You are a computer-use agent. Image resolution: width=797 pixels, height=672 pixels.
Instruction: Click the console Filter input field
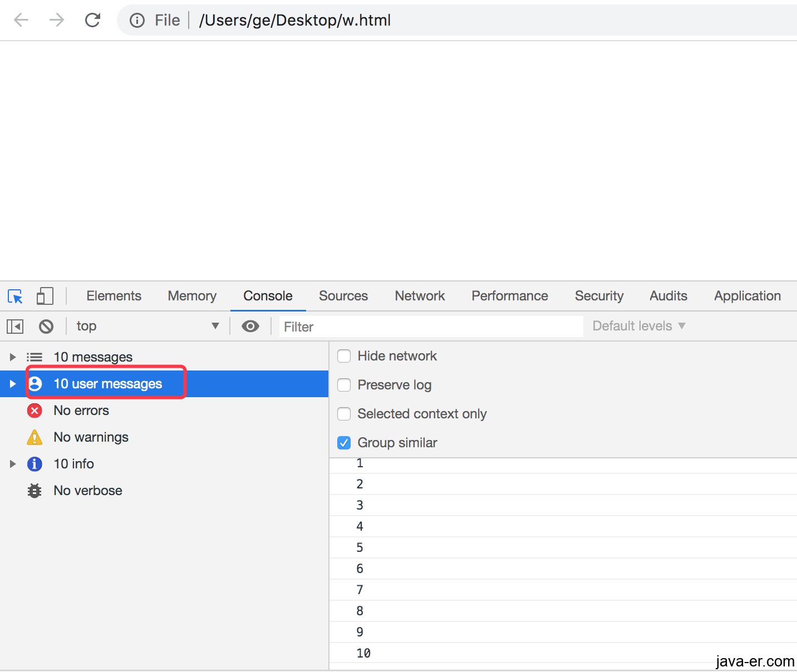[x=431, y=327]
